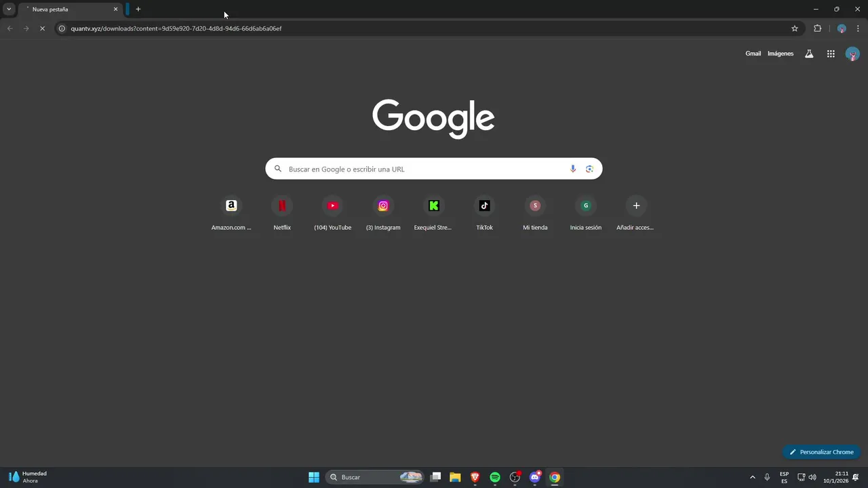Image resolution: width=868 pixels, height=488 pixels.
Task: Open Search Labs flask icon
Action: 809,54
